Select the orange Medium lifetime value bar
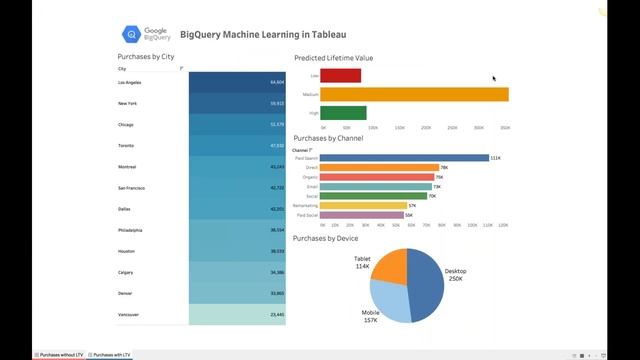 coord(414,94)
